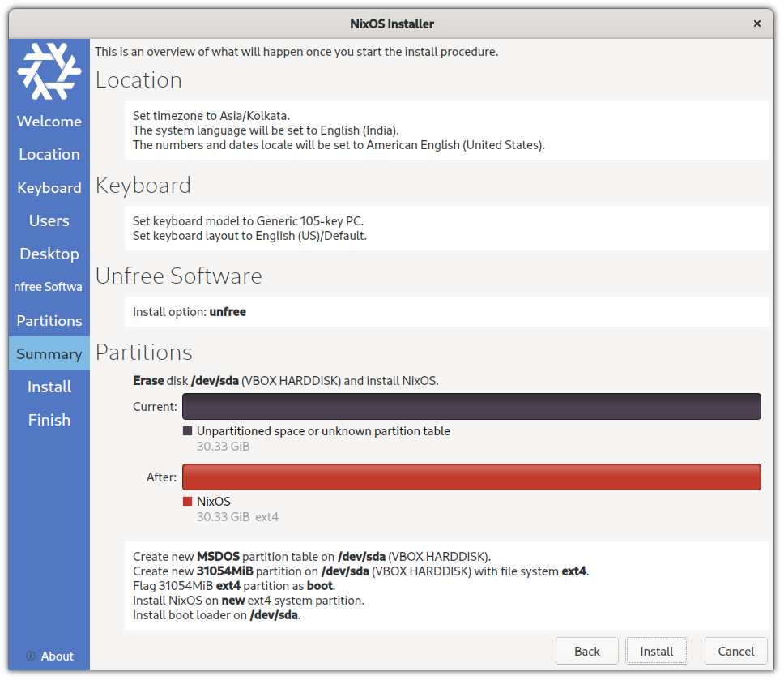The width and height of the screenshot is (784, 680).
Task: Click the About info icon
Action: (31, 656)
